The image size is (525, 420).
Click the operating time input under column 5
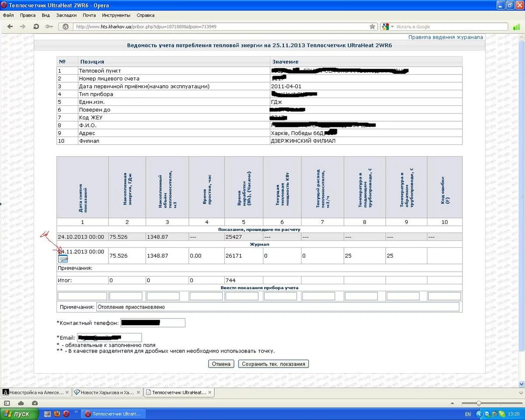point(242,296)
